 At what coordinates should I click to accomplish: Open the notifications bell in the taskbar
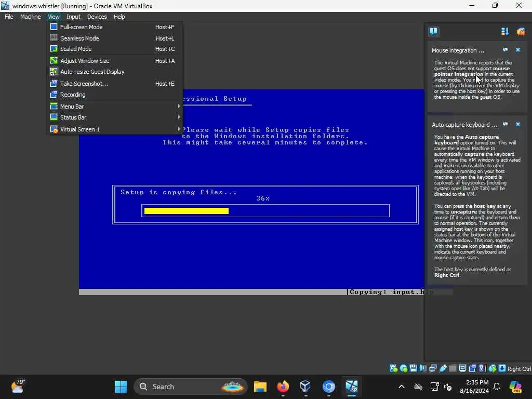497,387
